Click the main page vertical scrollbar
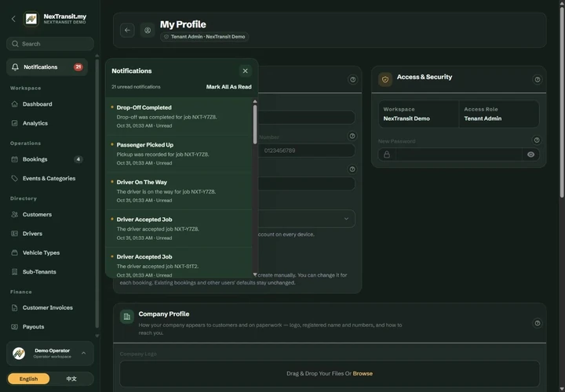The image size is (565, 392). click(562, 102)
